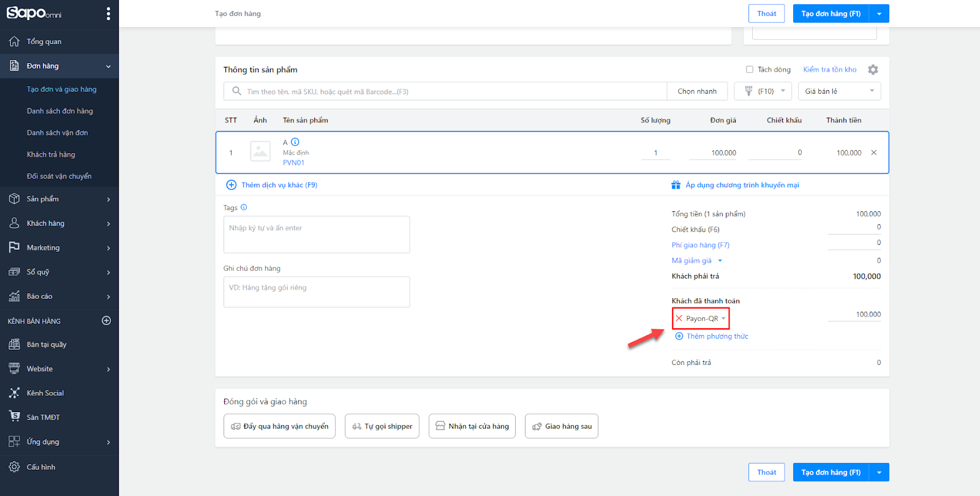Viewport: 980px width, 496px height.
Task: Add a new sales channel plus icon
Action: (106, 321)
